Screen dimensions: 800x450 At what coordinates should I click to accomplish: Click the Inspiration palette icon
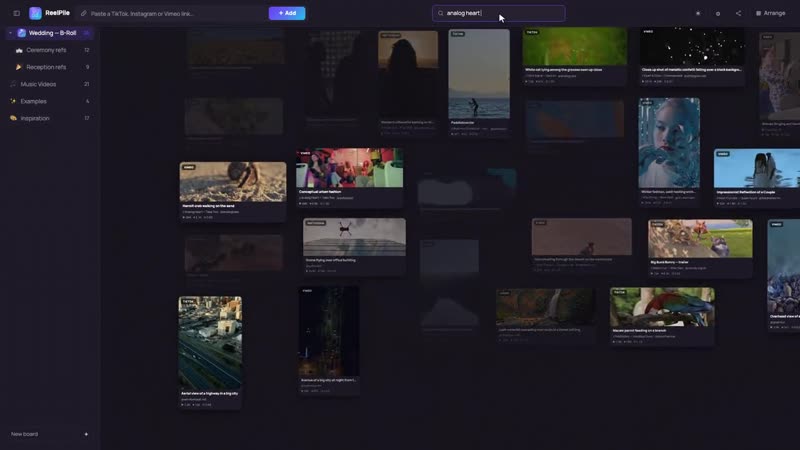(13, 118)
